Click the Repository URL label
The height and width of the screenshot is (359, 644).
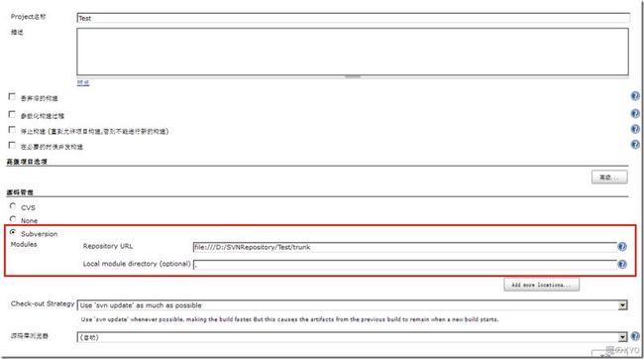[108, 246]
